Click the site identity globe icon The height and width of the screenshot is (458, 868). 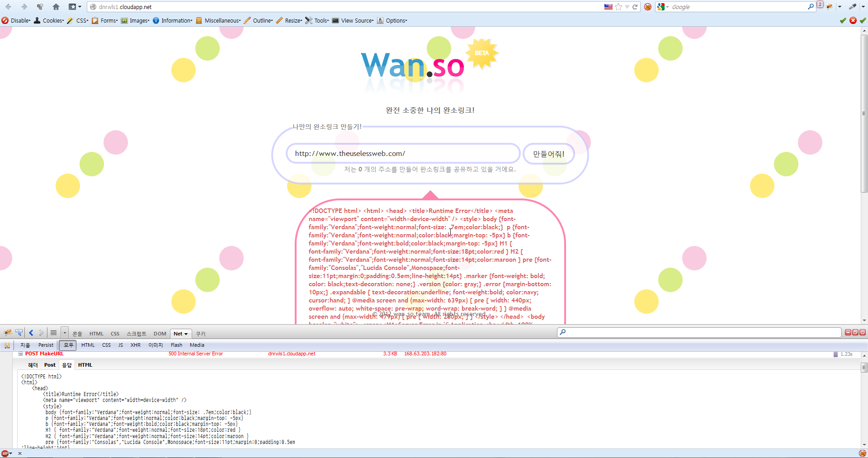click(x=93, y=7)
